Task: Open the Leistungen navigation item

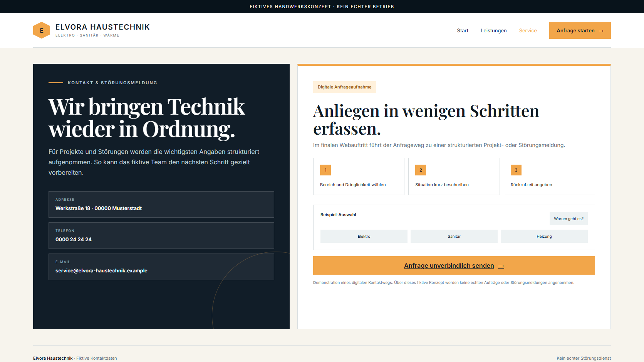Action: 493,30
